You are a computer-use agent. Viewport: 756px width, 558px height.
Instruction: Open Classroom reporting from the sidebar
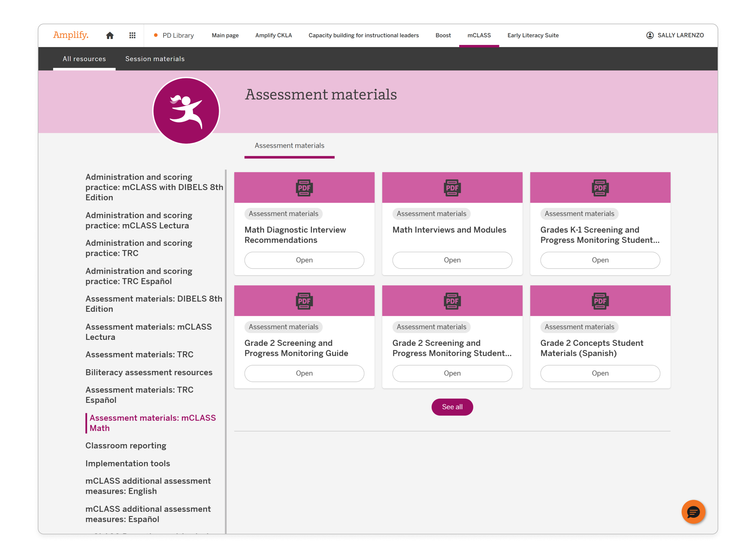tap(126, 445)
